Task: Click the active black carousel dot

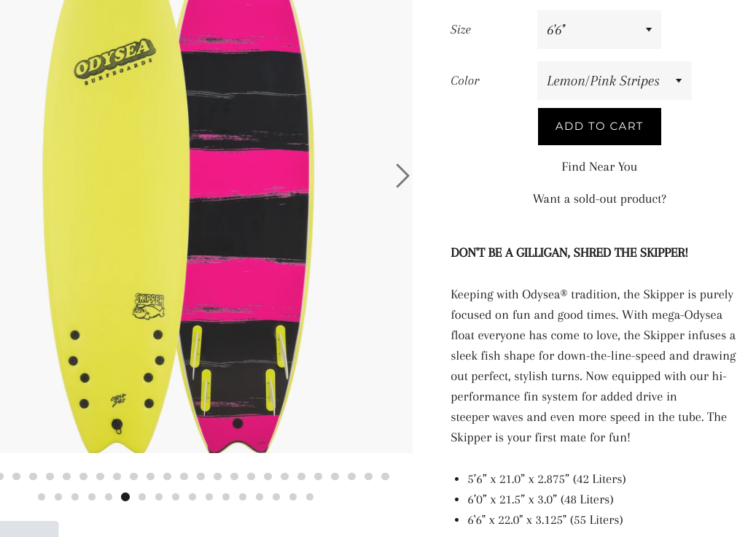Action: [125, 497]
